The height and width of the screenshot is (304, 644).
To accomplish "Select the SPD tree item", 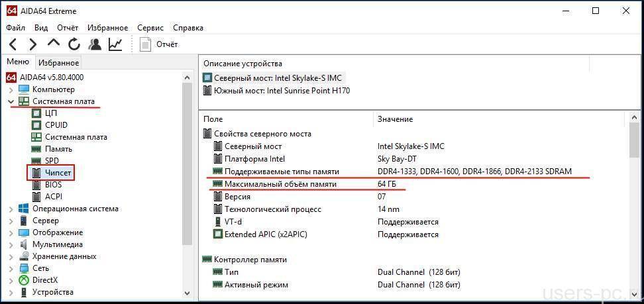I will point(52,161).
